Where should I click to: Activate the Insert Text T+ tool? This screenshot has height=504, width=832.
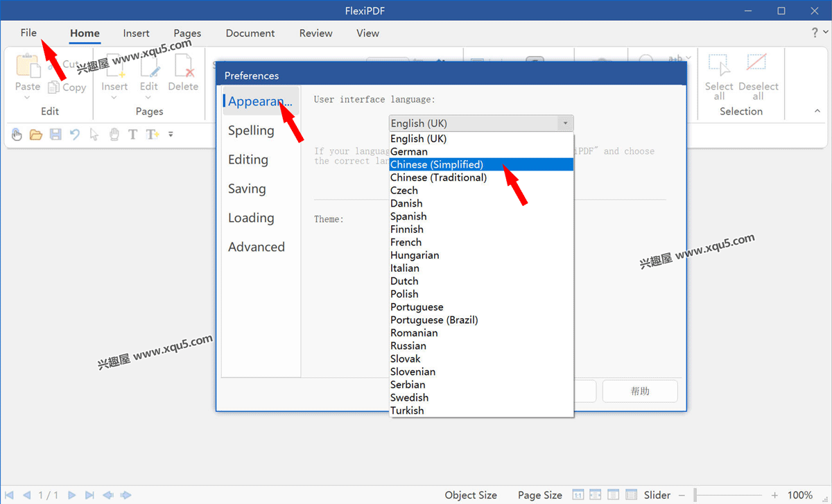[153, 134]
